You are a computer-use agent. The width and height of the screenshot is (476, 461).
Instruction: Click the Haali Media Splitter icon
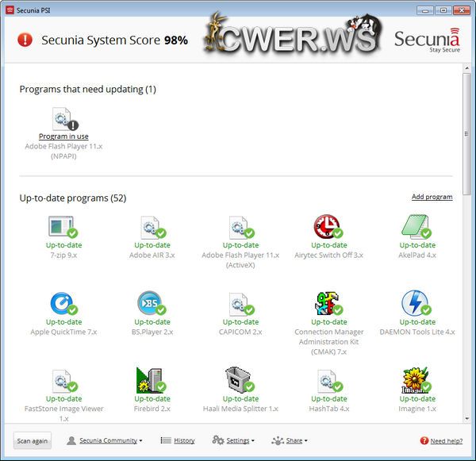click(239, 381)
